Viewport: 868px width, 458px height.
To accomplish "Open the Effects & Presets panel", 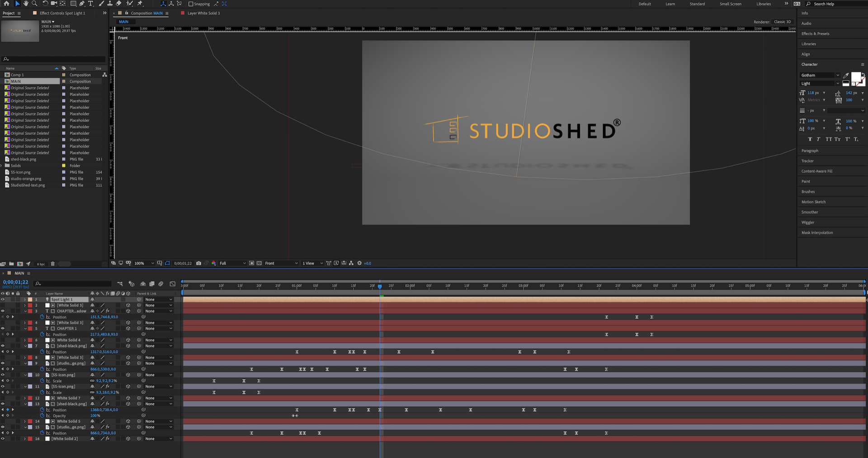I will [815, 33].
